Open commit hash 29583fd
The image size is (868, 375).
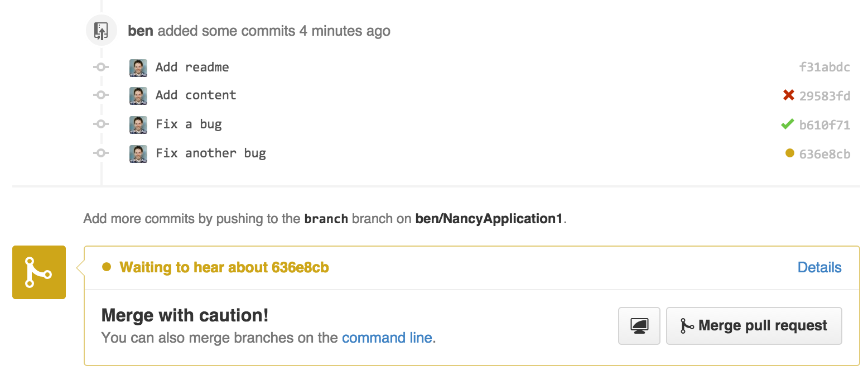pos(824,96)
